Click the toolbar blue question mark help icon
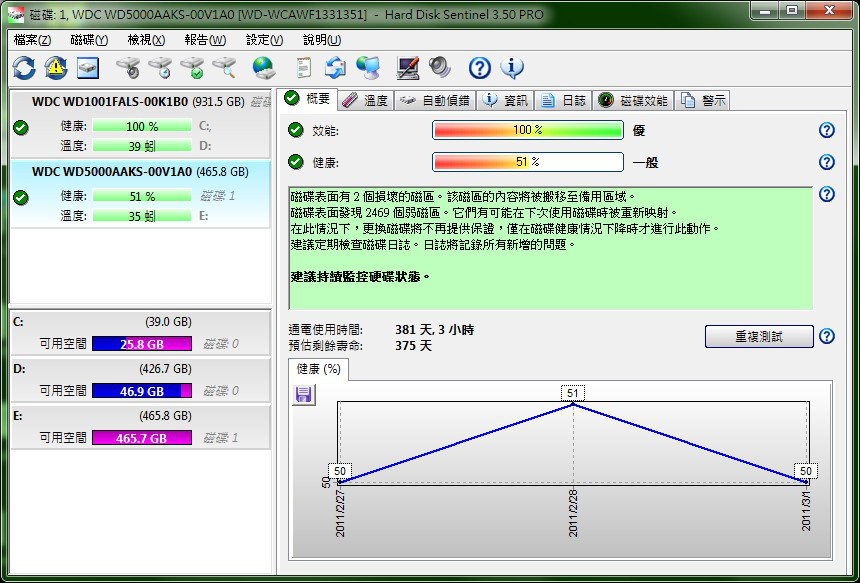The image size is (860, 583). point(479,68)
